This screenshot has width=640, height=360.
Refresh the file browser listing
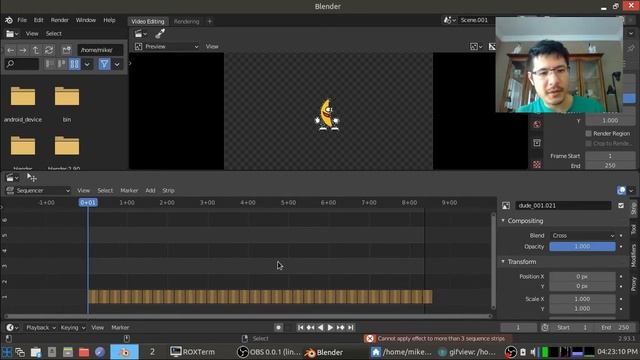coord(49,50)
